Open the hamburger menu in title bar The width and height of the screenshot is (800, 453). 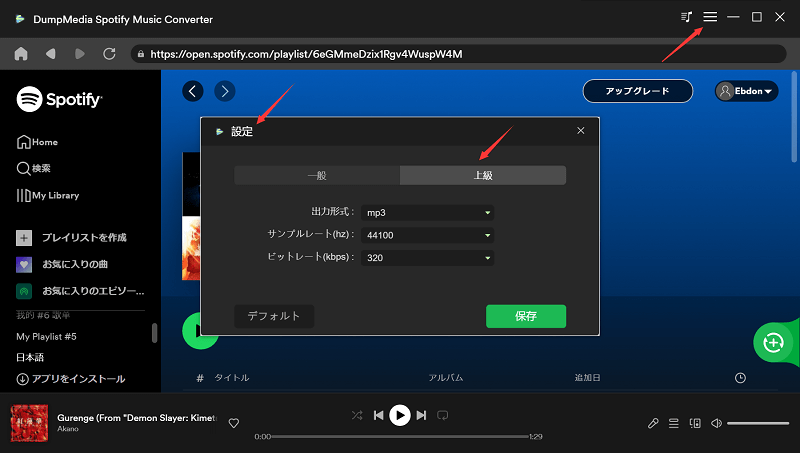pyautogui.click(x=710, y=17)
